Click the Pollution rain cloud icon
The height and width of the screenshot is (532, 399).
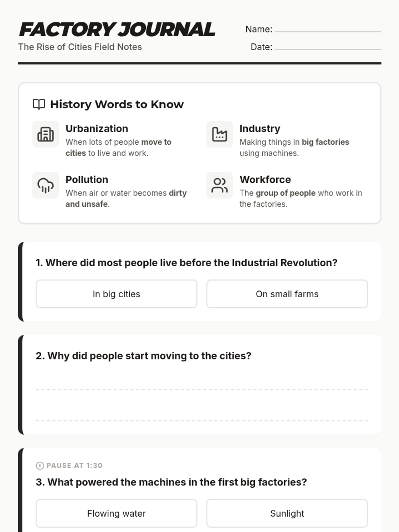coord(46,185)
